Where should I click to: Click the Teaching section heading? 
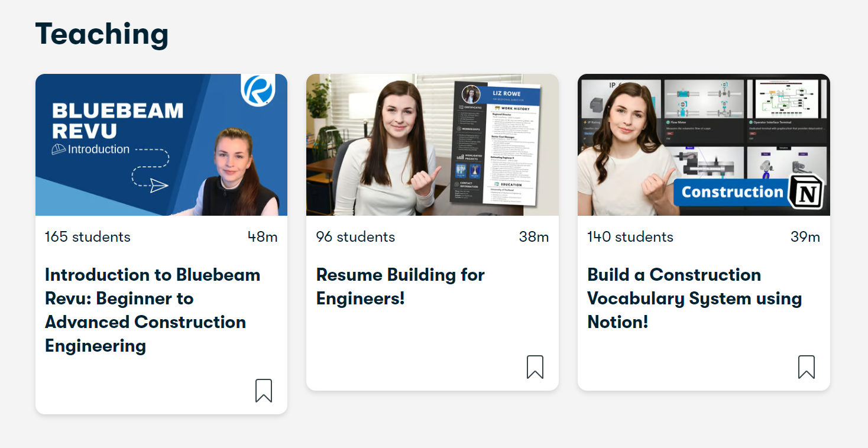pos(102,34)
